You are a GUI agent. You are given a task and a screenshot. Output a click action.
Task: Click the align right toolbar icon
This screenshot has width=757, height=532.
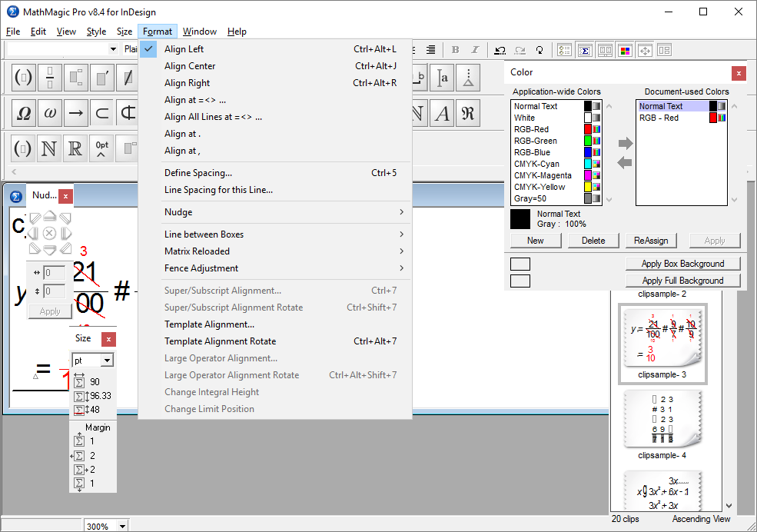click(x=430, y=50)
